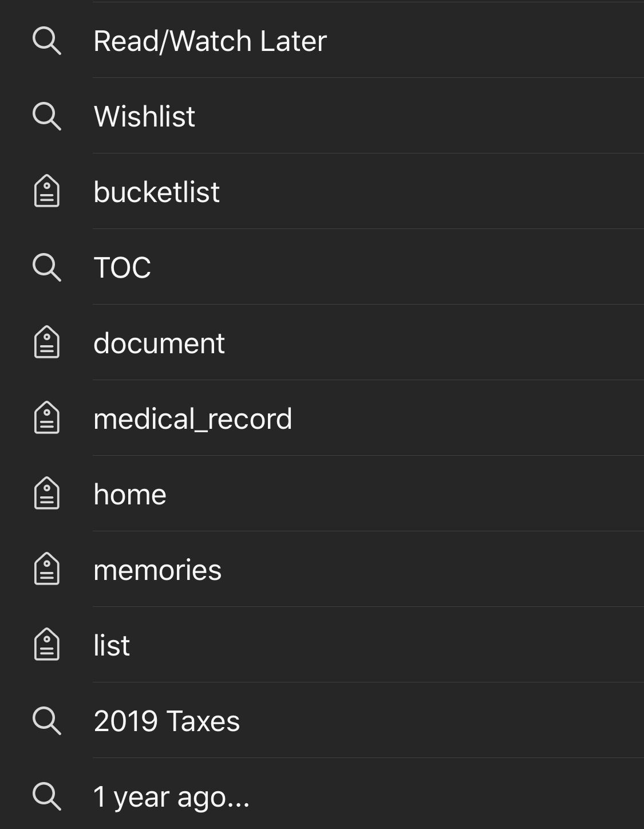The image size is (644, 829).
Task: Tap the magnifier icon beside 1 year ago
Action: 46,796
